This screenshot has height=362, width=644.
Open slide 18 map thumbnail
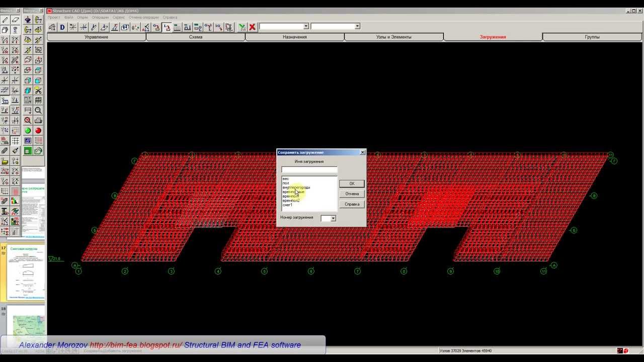pyautogui.click(x=26, y=323)
